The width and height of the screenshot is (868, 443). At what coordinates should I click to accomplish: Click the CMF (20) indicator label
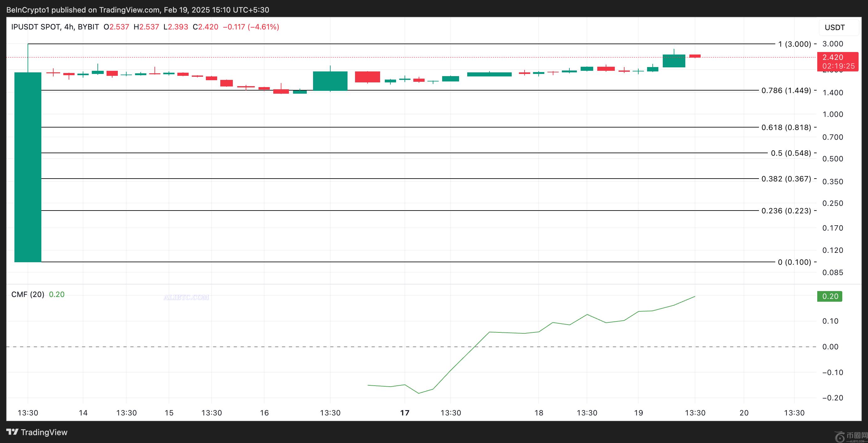click(28, 294)
